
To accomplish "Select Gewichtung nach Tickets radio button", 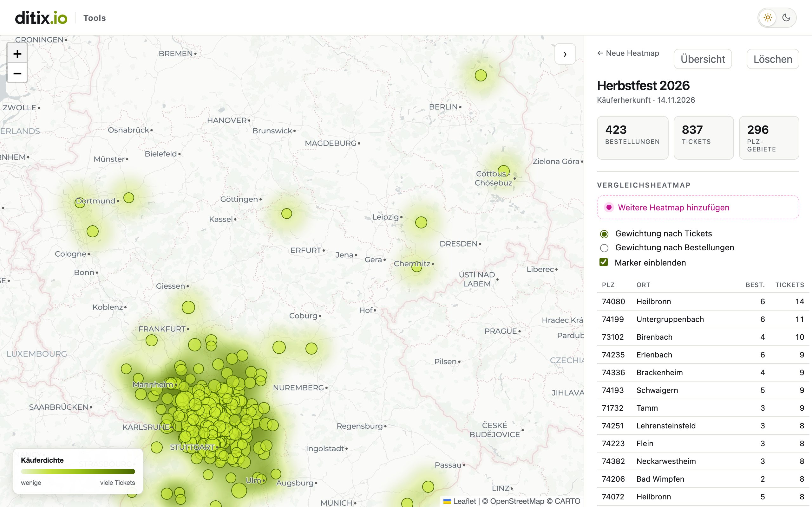I will tap(604, 234).
